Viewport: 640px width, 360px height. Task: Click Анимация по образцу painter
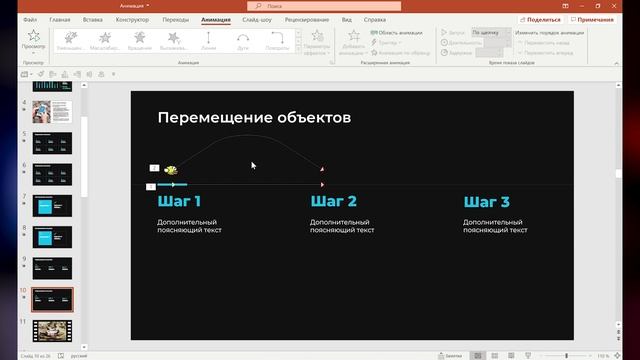[x=400, y=53]
